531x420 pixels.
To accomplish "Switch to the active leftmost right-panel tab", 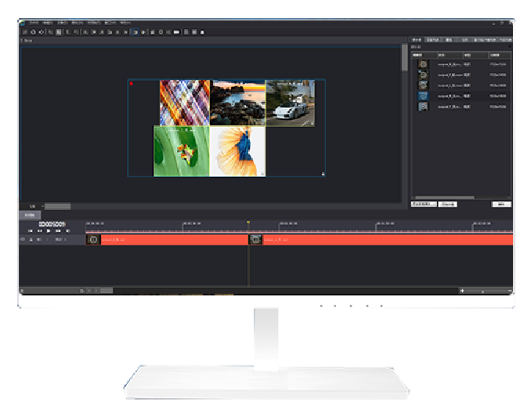I will point(417,40).
